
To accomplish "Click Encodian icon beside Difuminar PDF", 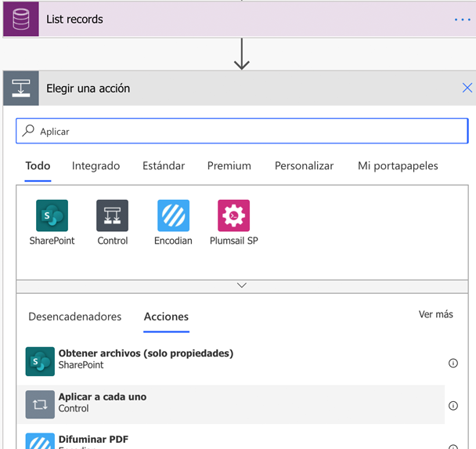I will tap(40, 441).
